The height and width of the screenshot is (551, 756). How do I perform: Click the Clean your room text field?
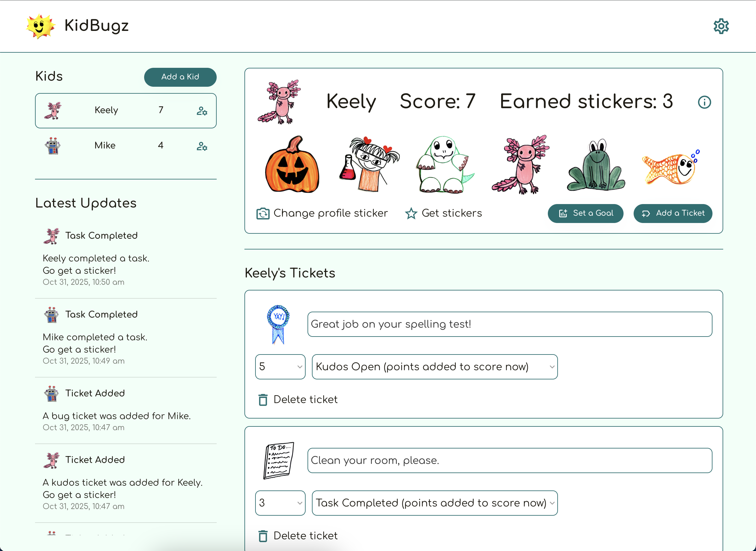[510, 460]
